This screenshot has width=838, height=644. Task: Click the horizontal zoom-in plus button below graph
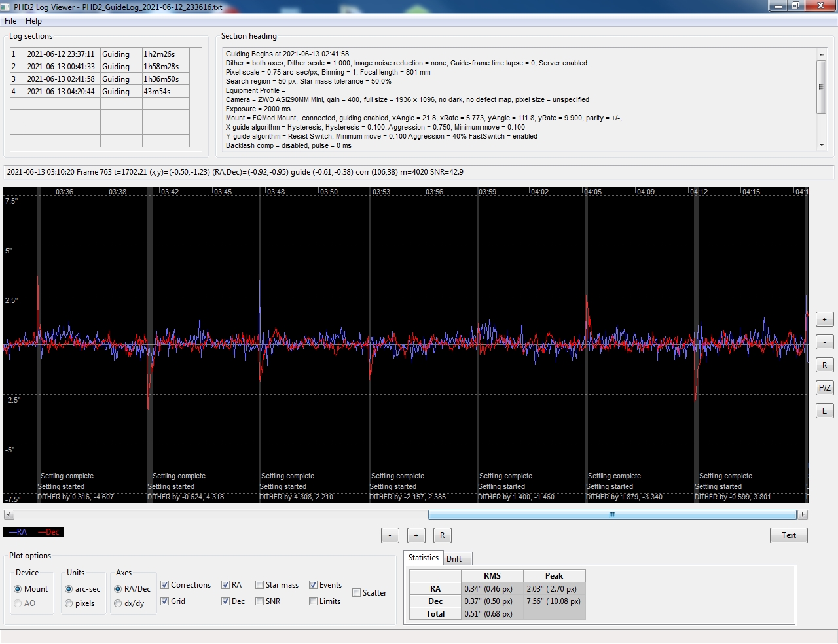pyautogui.click(x=416, y=535)
